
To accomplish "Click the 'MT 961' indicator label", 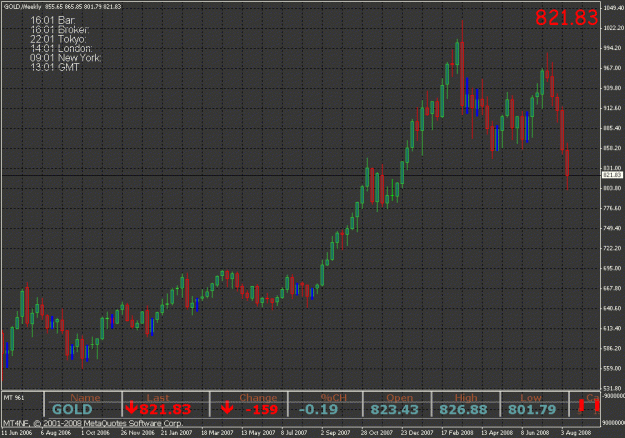I will pyautogui.click(x=14, y=397).
